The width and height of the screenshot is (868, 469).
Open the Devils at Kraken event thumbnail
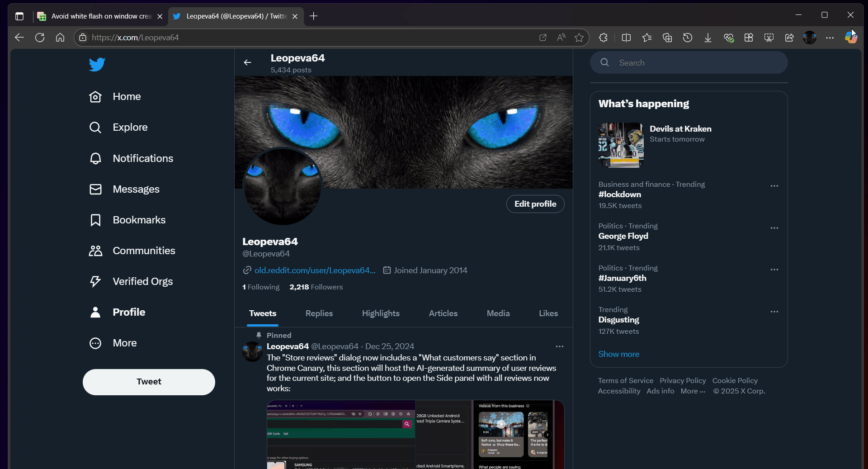pos(621,145)
